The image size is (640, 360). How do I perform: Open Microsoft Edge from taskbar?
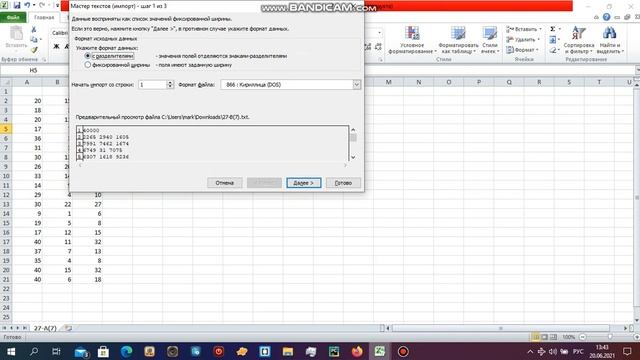(127, 351)
